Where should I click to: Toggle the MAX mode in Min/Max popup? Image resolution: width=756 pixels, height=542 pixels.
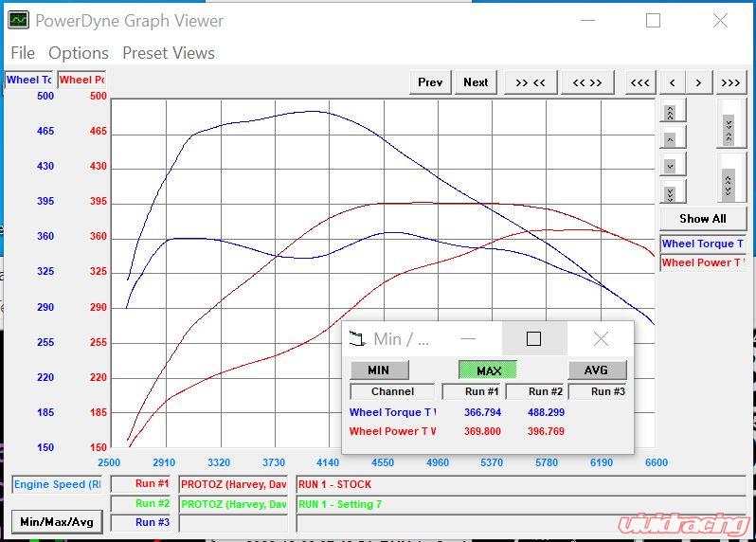[488, 370]
